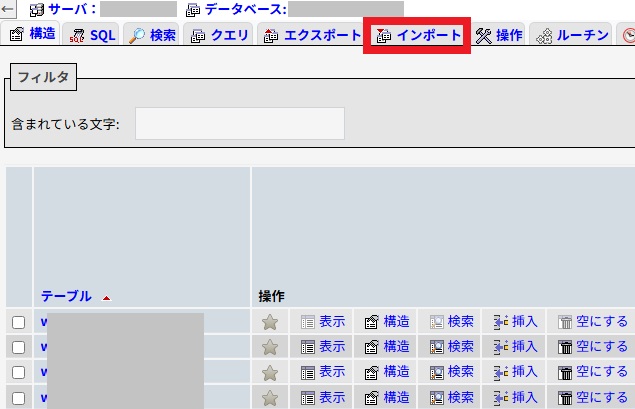Viewport: 635px width, 409px height.
Task: Focus the 含まれている文字 filter field
Action: pos(240,124)
